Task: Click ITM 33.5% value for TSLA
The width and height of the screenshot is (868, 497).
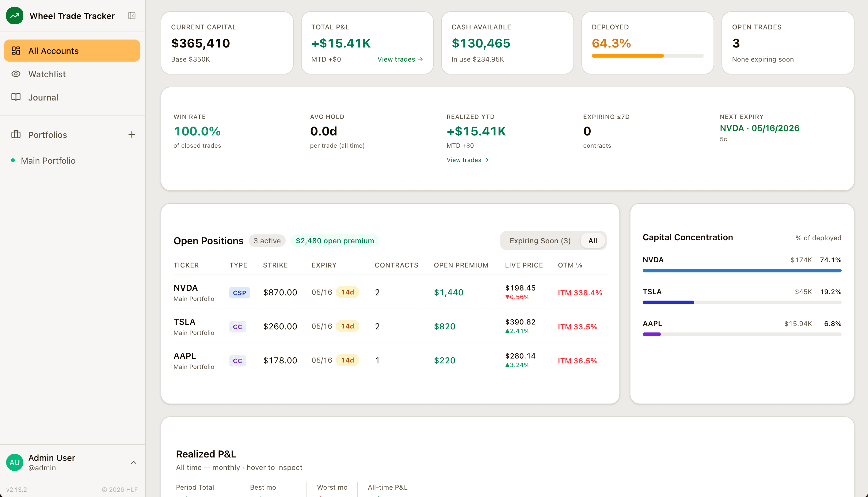Action: (x=577, y=327)
